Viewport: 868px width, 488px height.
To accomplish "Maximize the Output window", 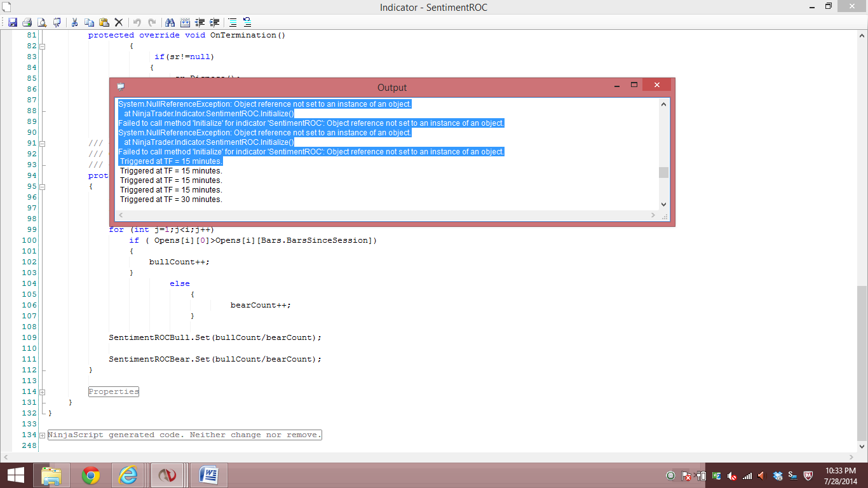I will pyautogui.click(x=634, y=85).
